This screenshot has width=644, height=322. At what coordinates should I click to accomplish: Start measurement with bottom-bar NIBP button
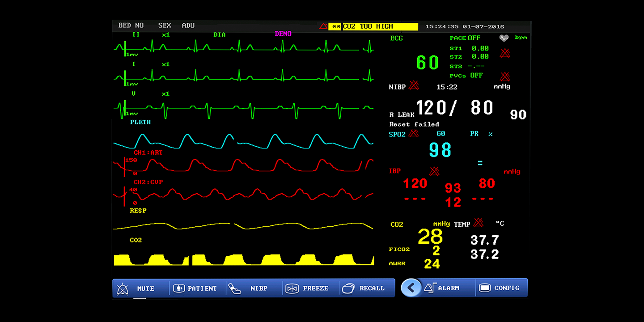pos(254,288)
